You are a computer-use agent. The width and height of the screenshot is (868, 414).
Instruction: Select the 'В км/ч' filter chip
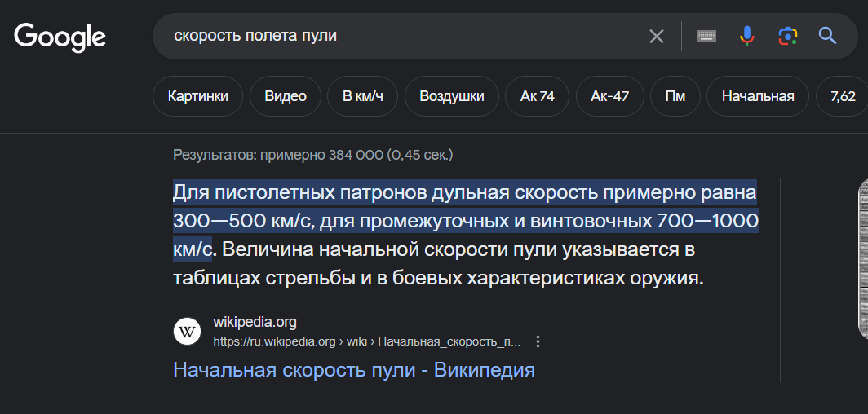[363, 96]
